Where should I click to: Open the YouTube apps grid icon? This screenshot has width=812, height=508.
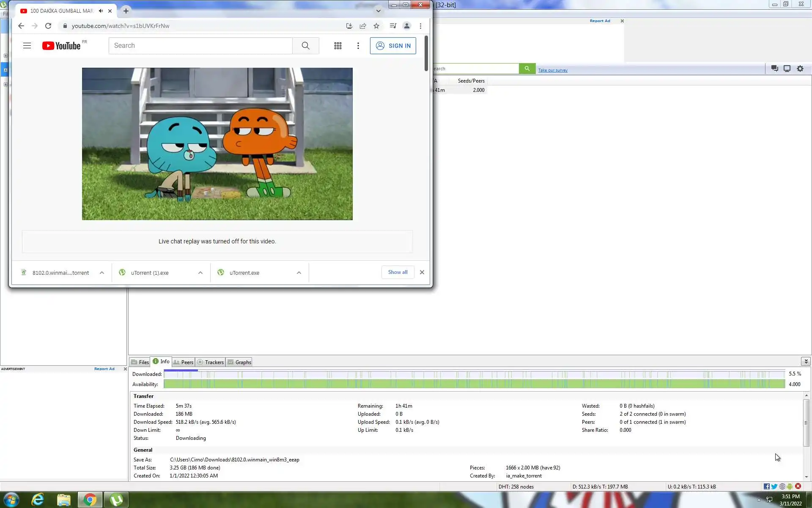pos(337,46)
